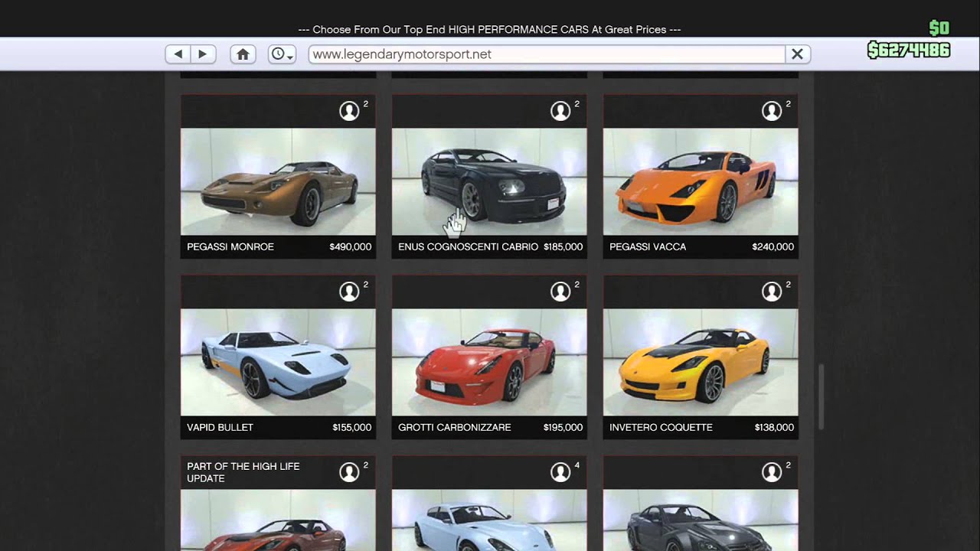Click the 4-seat icon on the light blue car
Screen dimensions: 980x551
point(560,472)
